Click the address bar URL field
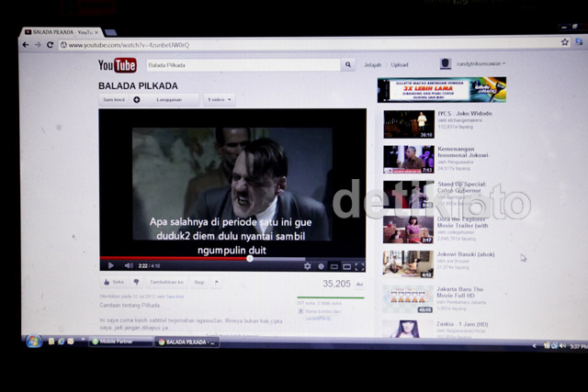This screenshot has height=392, width=588. (308, 45)
